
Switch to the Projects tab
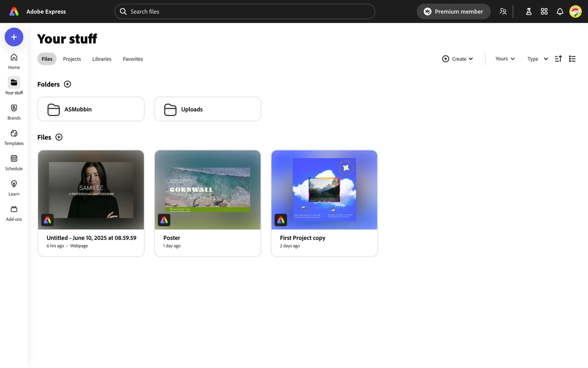(72, 59)
